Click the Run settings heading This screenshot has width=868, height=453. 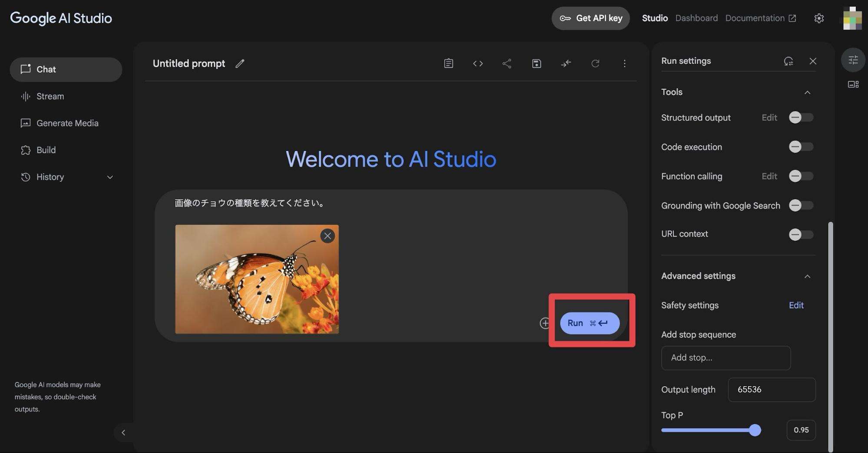(686, 61)
